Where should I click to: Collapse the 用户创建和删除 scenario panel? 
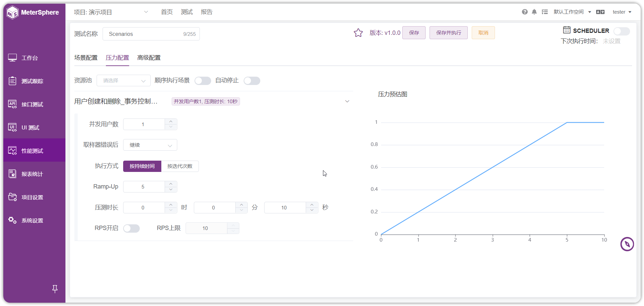tap(347, 101)
